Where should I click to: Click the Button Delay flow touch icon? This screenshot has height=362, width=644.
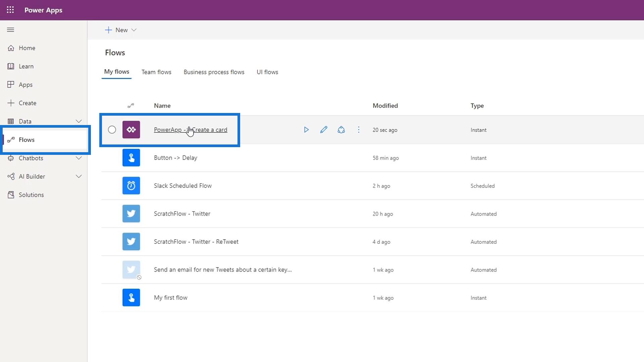coord(131,158)
